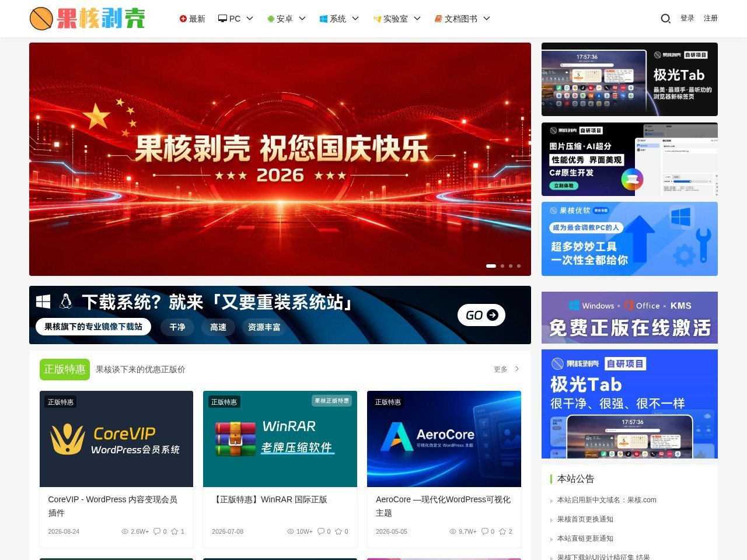Click the 果核剥壳 site logo
Image resolution: width=747 pixels, height=560 pixels.
tap(88, 19)
